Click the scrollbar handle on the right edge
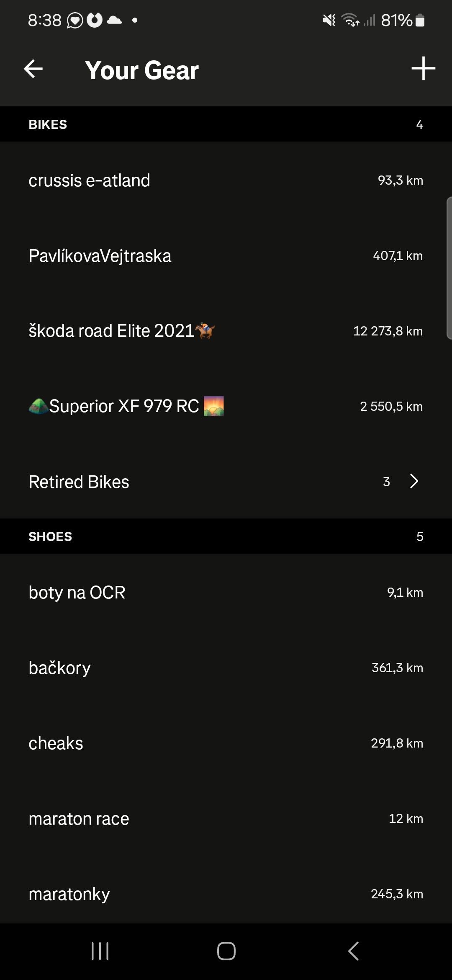The width and height of the screenshot is (452, 980). point(449,268)
